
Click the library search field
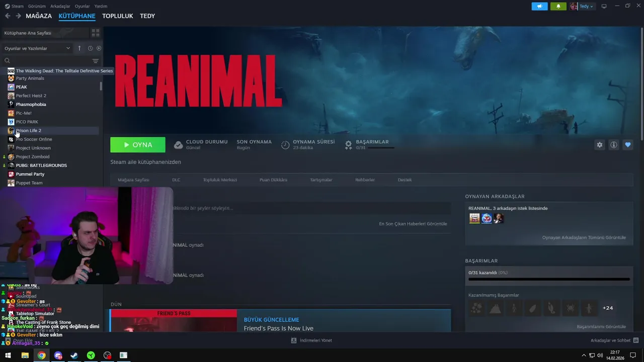46,61
